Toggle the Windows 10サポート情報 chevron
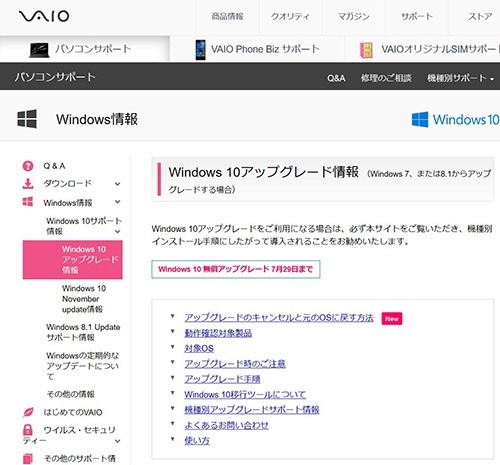This screenshot has height=465, width=500. 117,231
